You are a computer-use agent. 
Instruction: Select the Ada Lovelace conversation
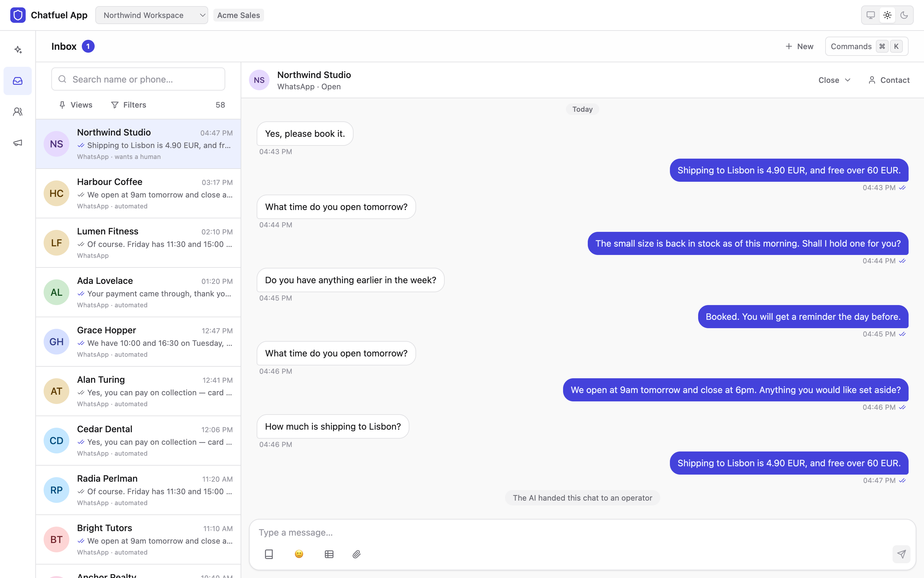click(138, 293)
